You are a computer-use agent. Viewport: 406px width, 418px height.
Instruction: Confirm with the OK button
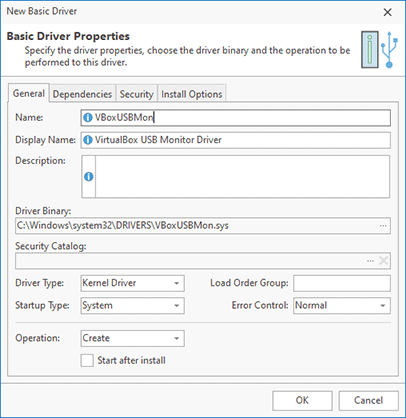(302, 400)
